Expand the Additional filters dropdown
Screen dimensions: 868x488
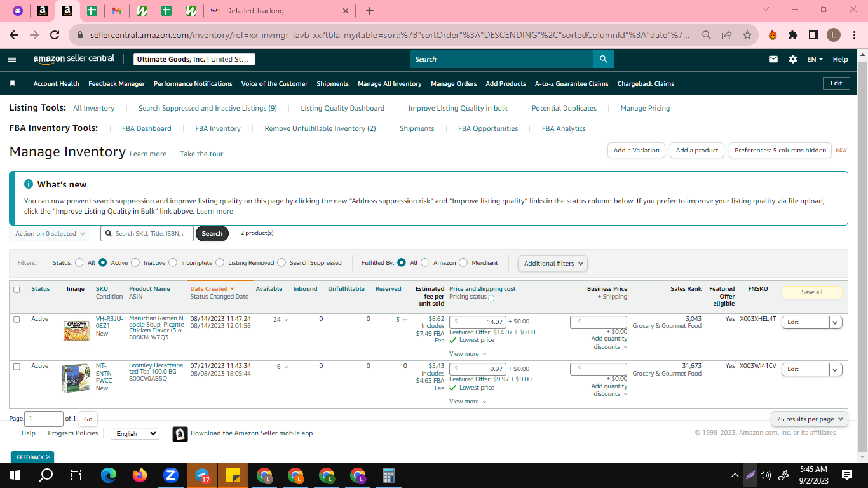point(553,263)
